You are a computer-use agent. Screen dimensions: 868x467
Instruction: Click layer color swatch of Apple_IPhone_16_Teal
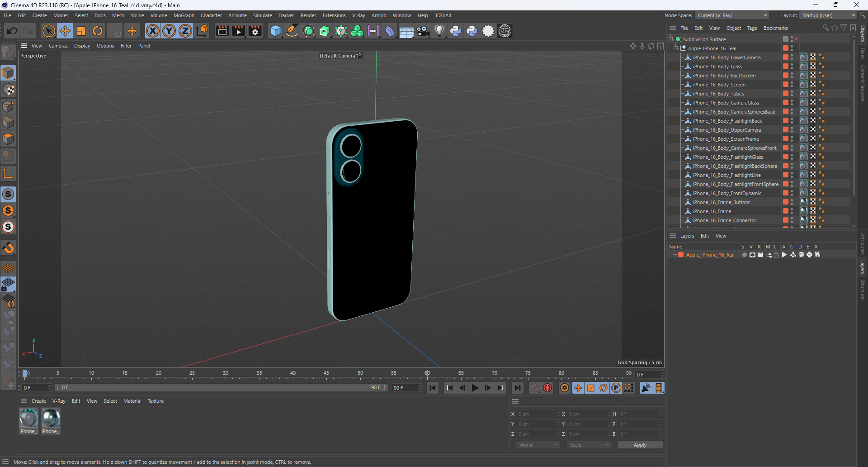click(x=681, y=255)
